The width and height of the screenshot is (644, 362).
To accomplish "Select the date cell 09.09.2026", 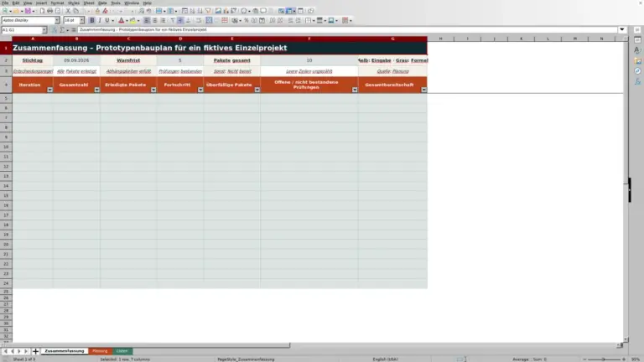I will pos(76,60).
